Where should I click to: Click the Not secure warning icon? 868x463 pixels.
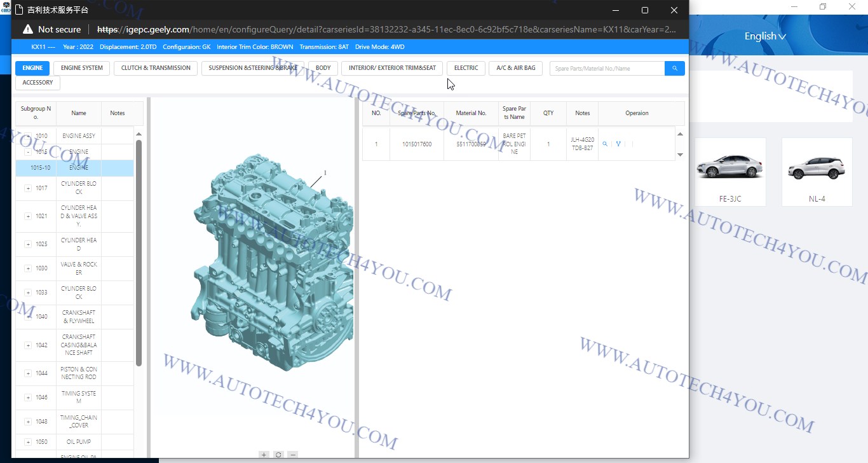[27, 29]
